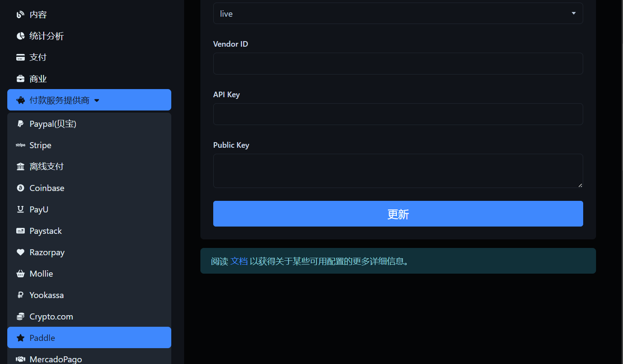Click the 更新 submit button
The height and width of the screenshot is (364, 623).
[x=398, y=214]
